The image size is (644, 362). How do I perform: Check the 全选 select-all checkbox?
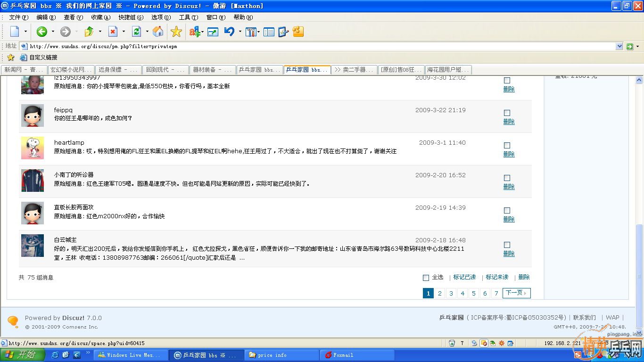[x=426, y=278]
